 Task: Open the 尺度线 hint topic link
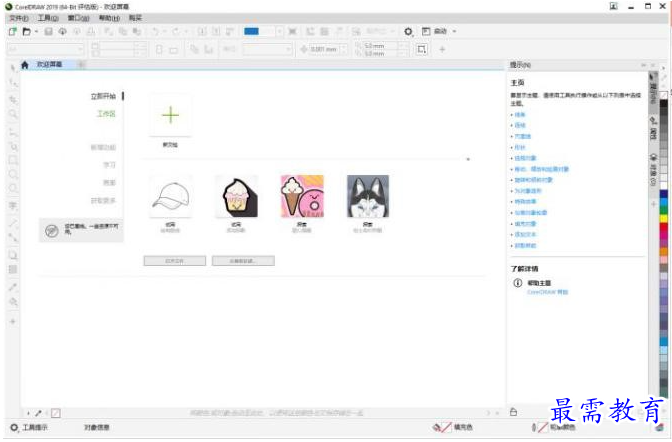522,136
